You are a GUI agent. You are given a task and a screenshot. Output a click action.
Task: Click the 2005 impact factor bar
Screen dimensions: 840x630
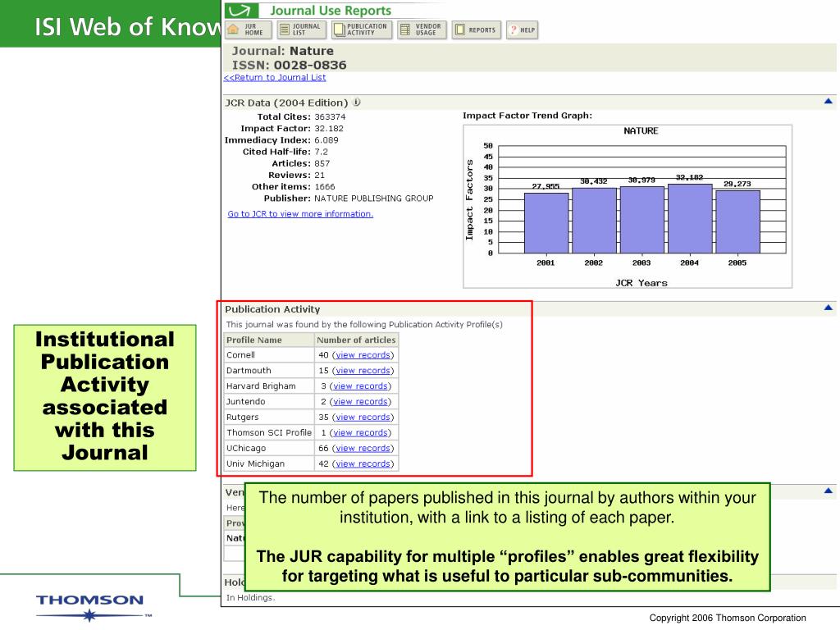[x=737, y=221]
